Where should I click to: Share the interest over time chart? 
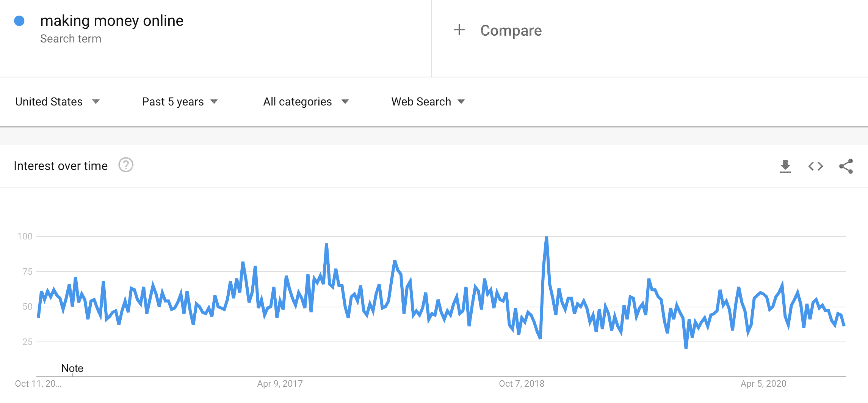[846, 166]
